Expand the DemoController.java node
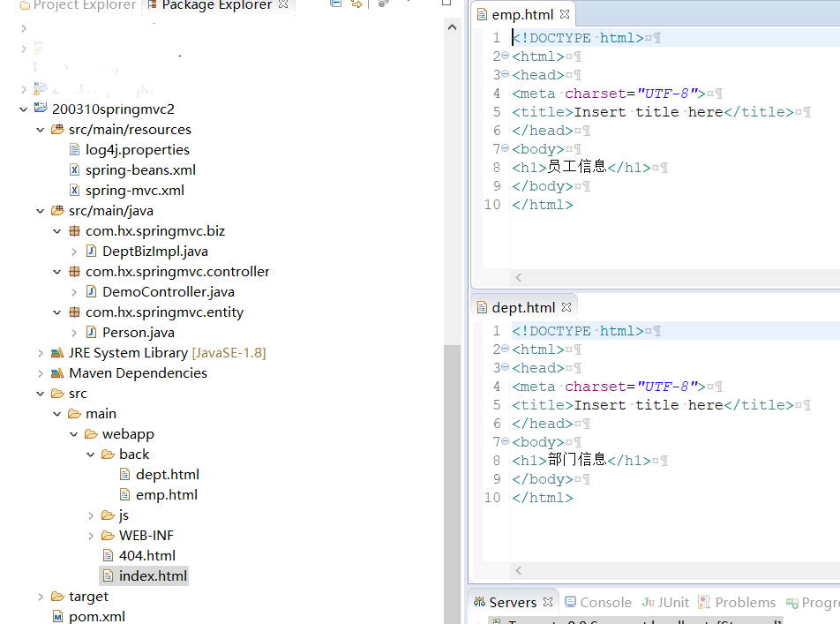 coord(74,292)
